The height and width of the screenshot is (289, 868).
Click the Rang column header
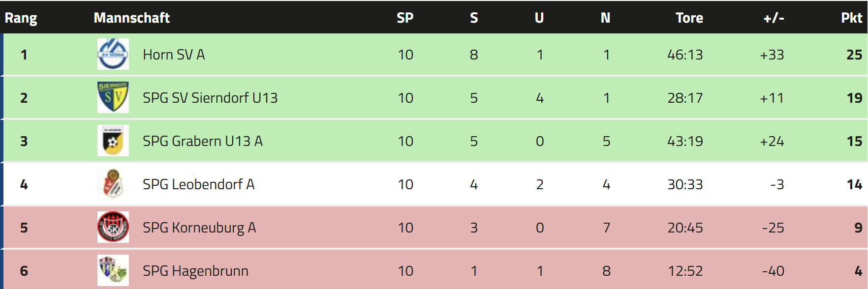coord(21,18)
